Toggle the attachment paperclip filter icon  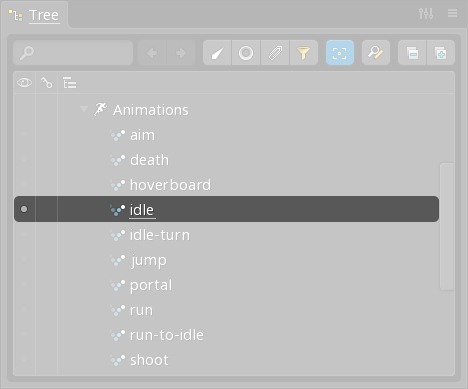[275, 53]
